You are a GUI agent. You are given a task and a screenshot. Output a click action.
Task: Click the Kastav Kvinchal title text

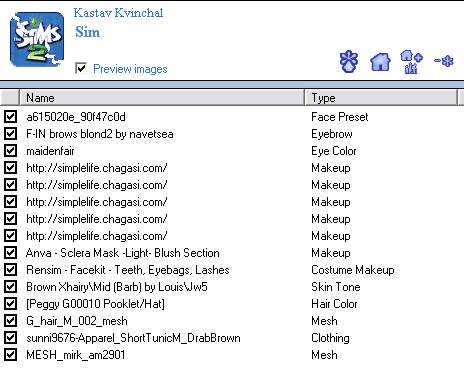click(118, 13)
